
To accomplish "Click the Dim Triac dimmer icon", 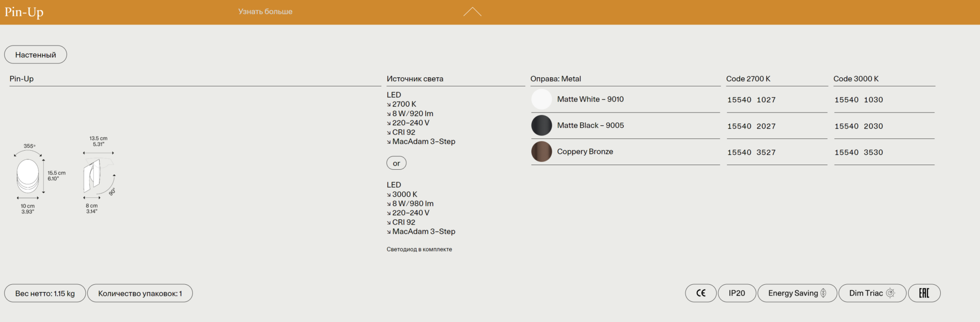I will click(890, 293).
